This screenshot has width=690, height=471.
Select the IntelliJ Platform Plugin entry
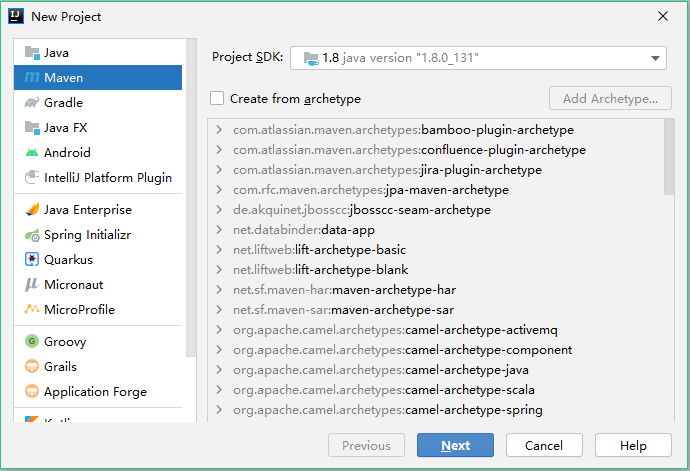(107, 178)
